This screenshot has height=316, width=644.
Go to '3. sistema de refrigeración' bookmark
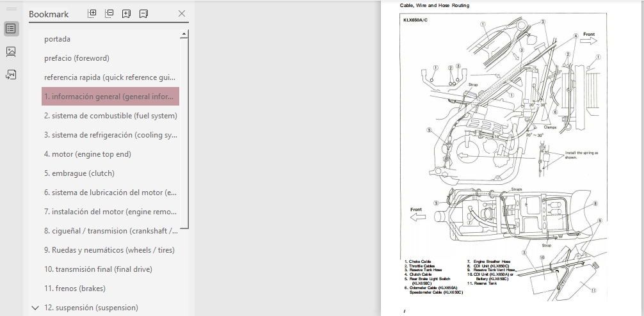(x=111, y=135)
